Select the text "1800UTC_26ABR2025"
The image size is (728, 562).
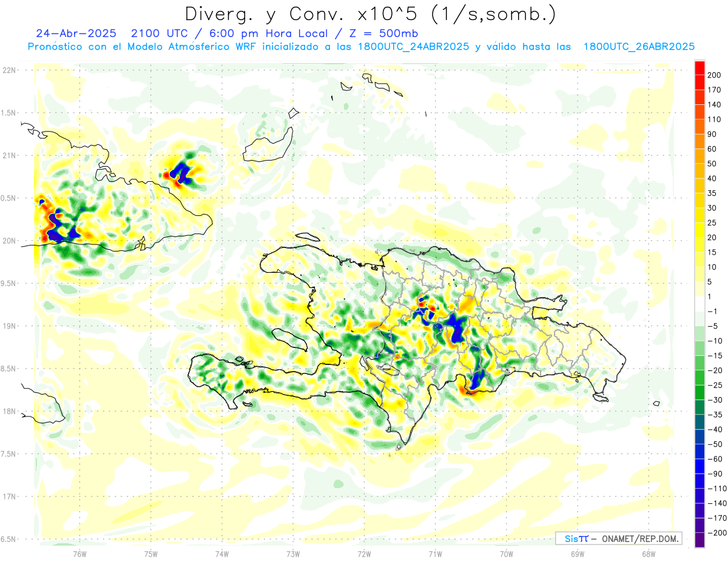[x=639, y=47]
